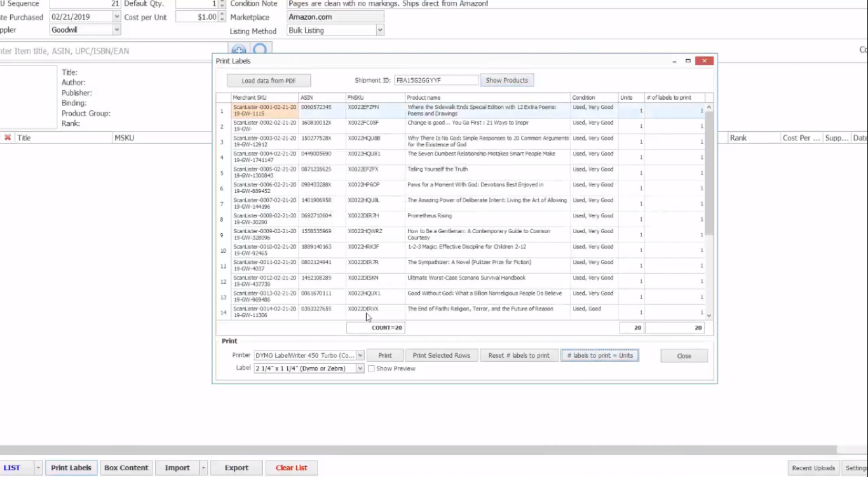This screenshot has height=477, width=868.
Task: Click the blue circular search icon
Action: coord(260,50)
